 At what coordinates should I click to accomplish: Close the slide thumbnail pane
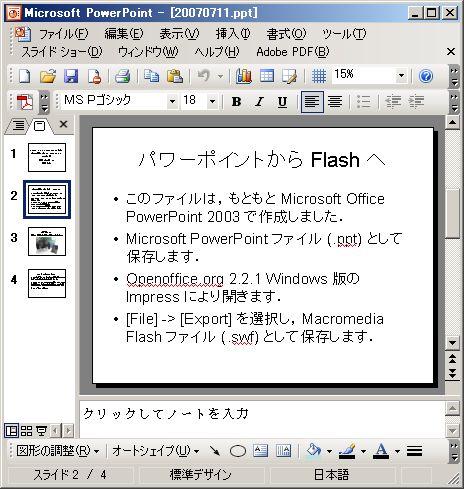(x=63, y=124)
